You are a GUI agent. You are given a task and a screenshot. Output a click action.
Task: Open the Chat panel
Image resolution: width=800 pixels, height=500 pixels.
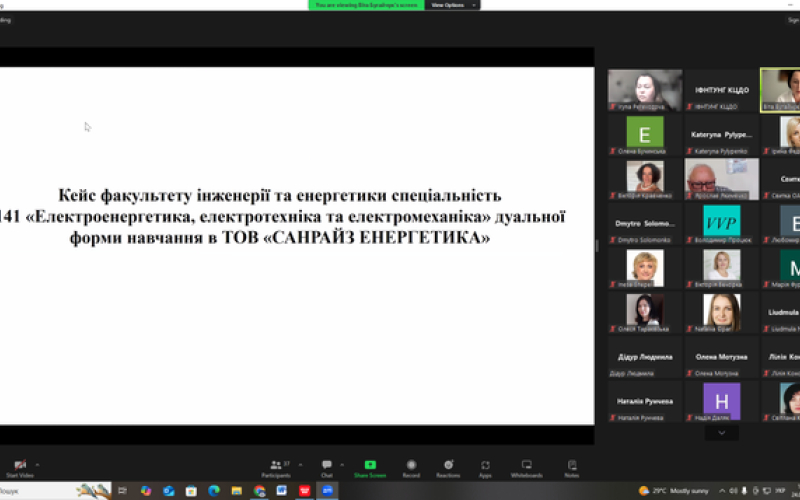click(327, 468)
